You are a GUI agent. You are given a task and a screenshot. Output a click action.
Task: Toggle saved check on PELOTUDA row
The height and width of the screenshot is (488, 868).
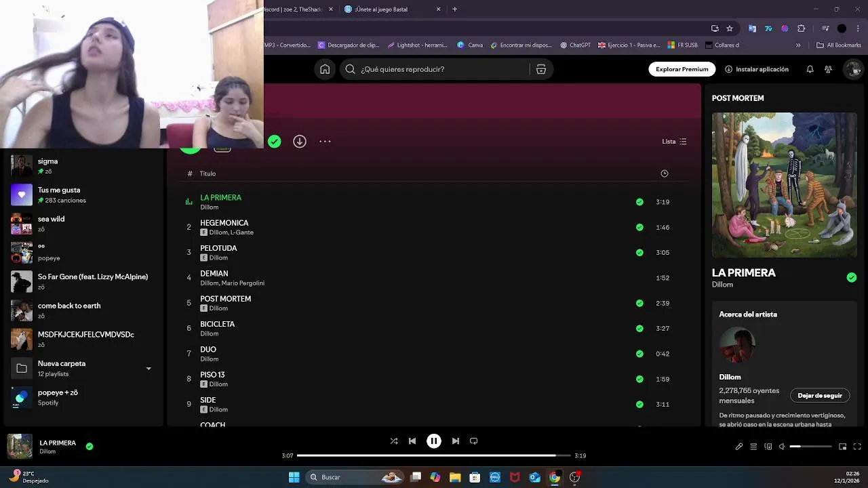[x=639, y=252]
